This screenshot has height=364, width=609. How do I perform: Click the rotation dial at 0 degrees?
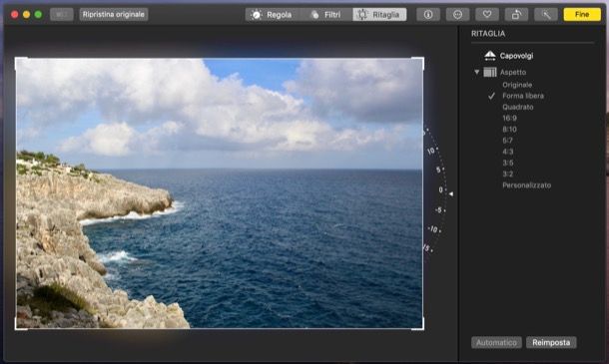(x=440, y=189)
